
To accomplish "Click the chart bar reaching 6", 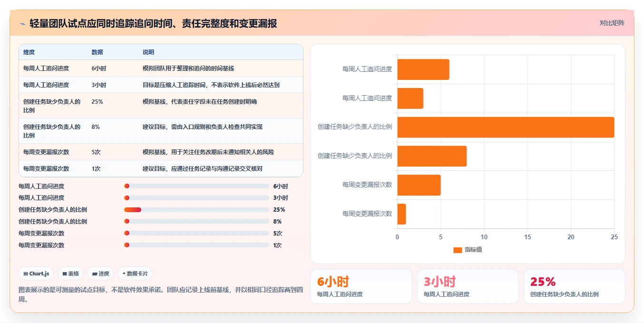I will (x=423, y=69).
